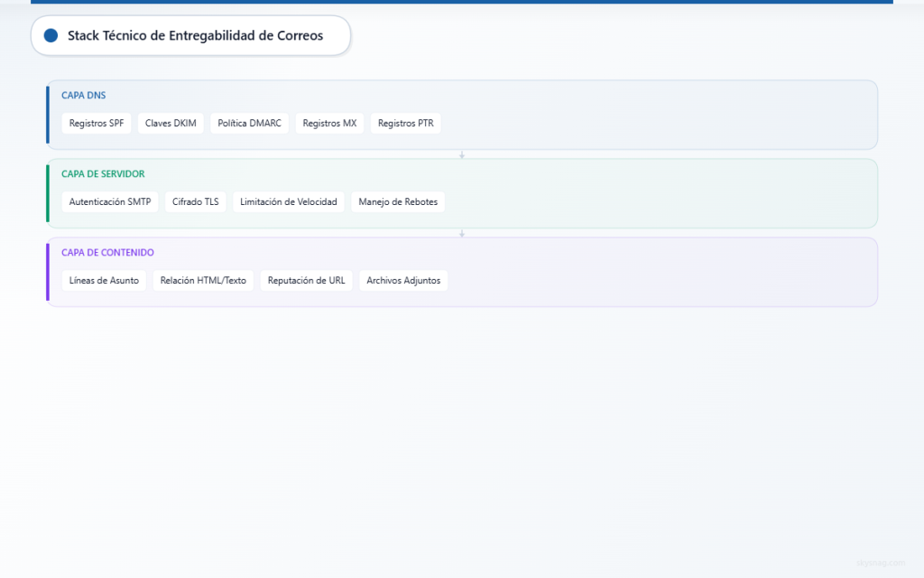Select the Registros SPF chip

pyautogui.click(x=97, y=124)
